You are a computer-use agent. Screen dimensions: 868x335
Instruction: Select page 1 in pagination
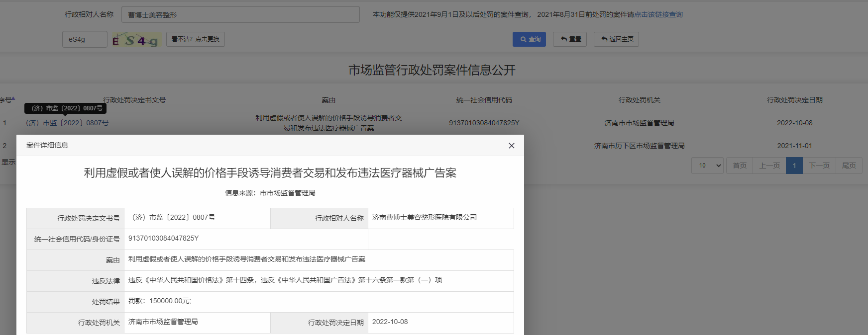pos(794,166)
